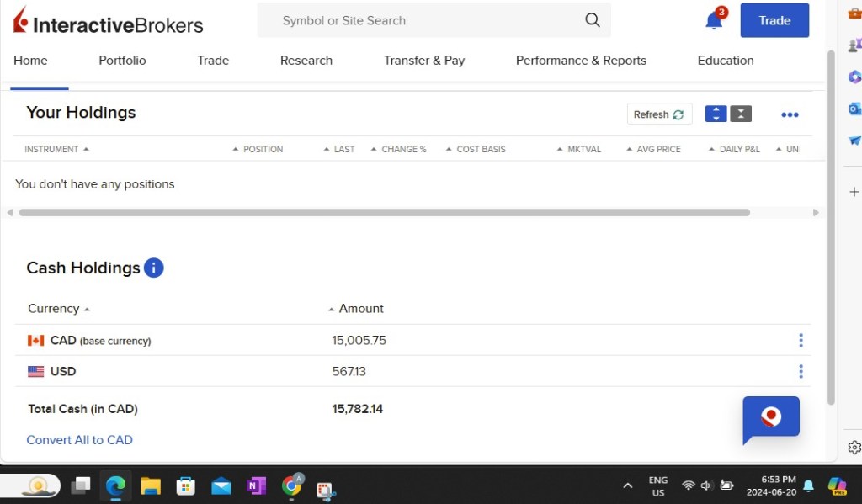Click the blue Trade button
862x504 pixels.
(774, 21)
